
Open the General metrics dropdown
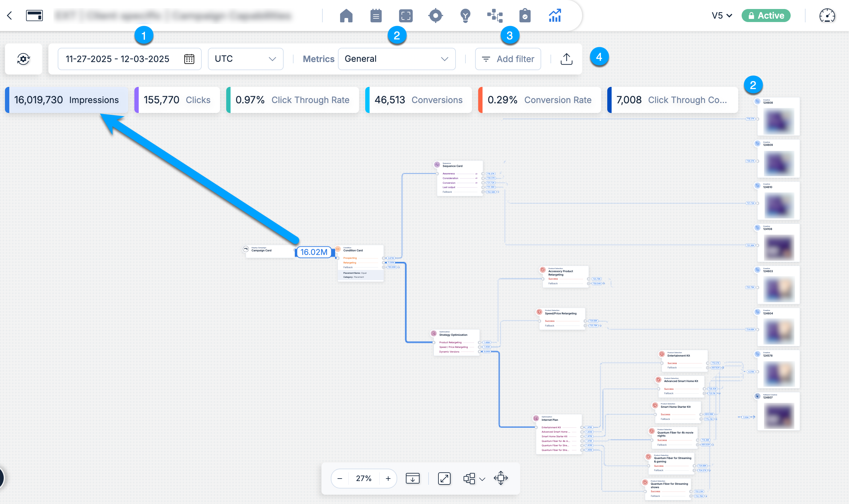(x=396, y=59)
